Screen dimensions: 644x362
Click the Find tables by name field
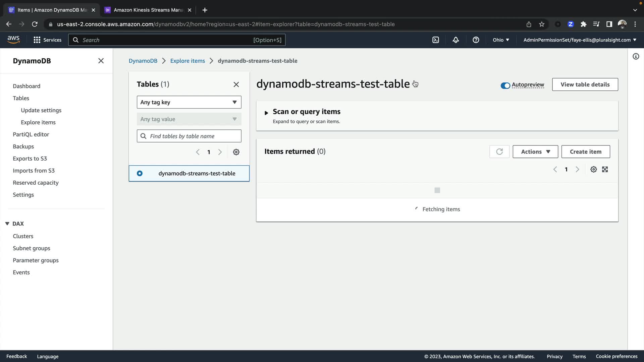tap(193, 136)
